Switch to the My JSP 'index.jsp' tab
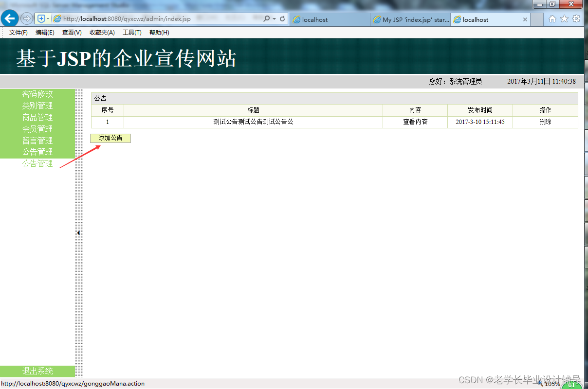The image size is (588, 389). point(411,20)
